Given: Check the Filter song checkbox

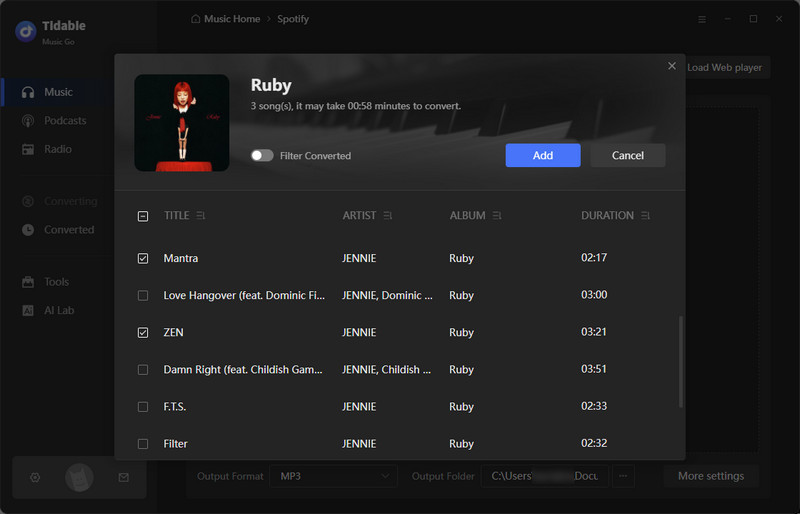Looking at the screenshot, I should click(143, 444).
